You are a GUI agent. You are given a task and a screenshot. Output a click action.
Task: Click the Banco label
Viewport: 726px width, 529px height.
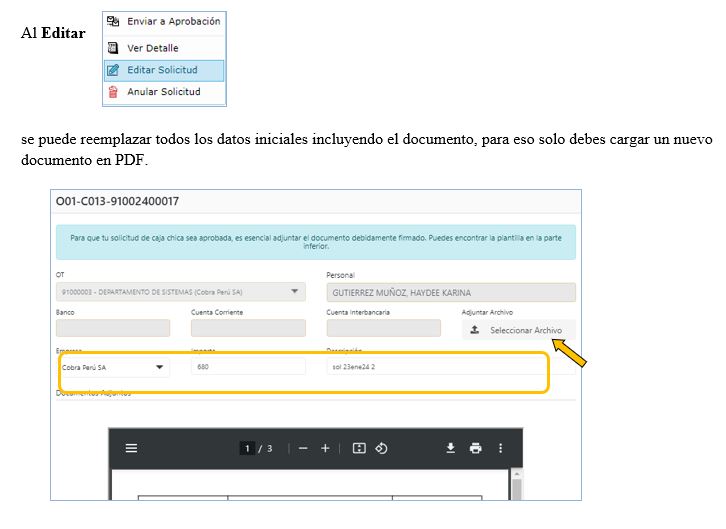[65, 312]
